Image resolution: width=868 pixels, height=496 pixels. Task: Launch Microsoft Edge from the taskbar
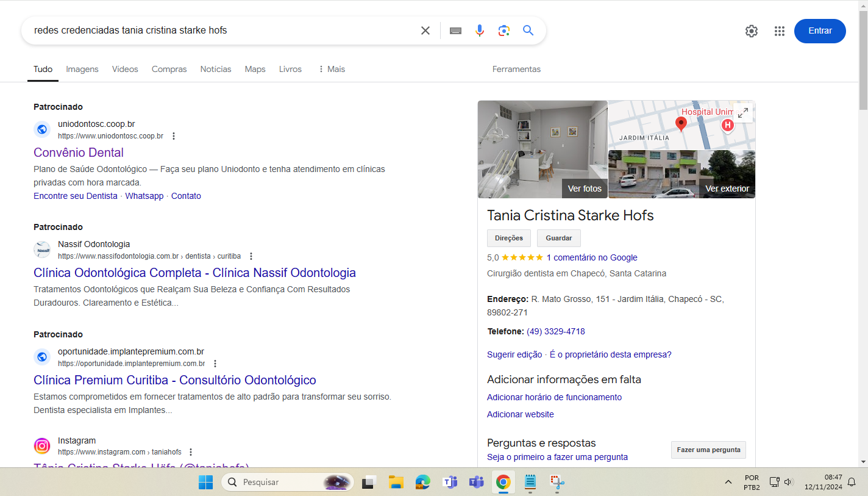click(x=423, y=482)
